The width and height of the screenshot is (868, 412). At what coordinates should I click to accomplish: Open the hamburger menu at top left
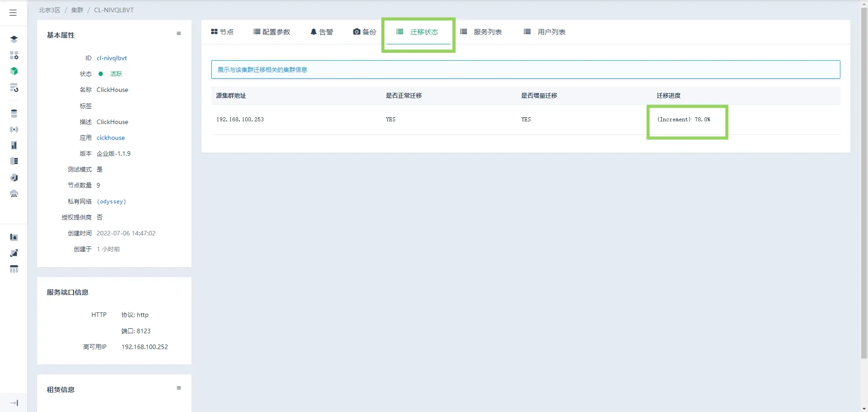click(13, 13)
